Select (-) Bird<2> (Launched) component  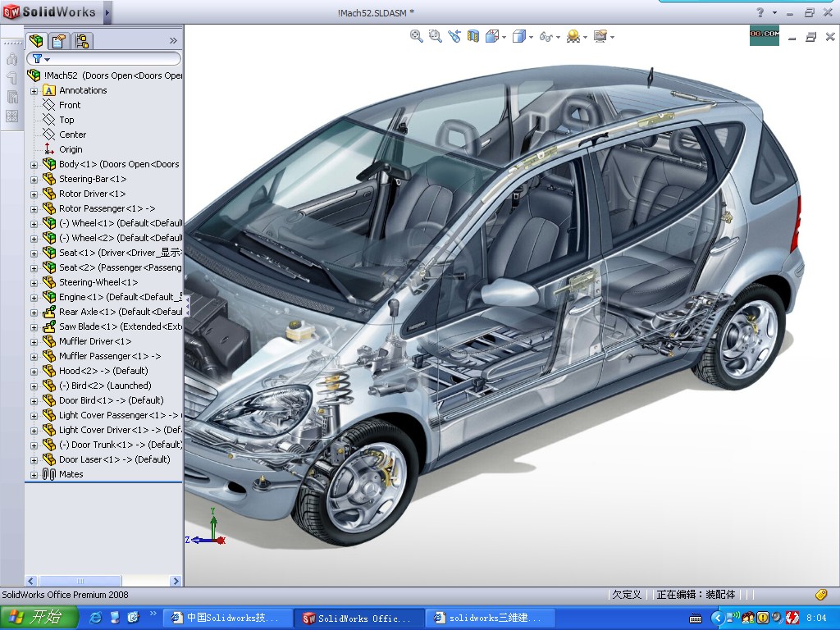click(x=105, y=386)
